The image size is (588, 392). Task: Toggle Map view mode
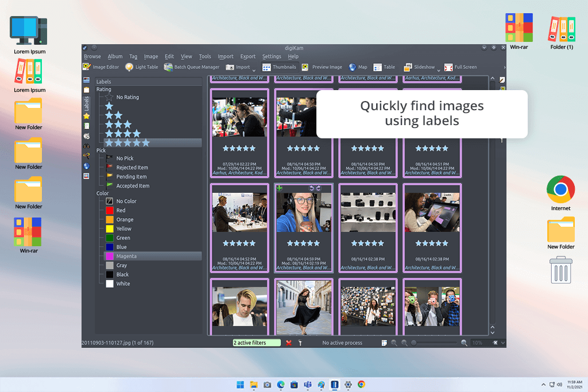358,67
